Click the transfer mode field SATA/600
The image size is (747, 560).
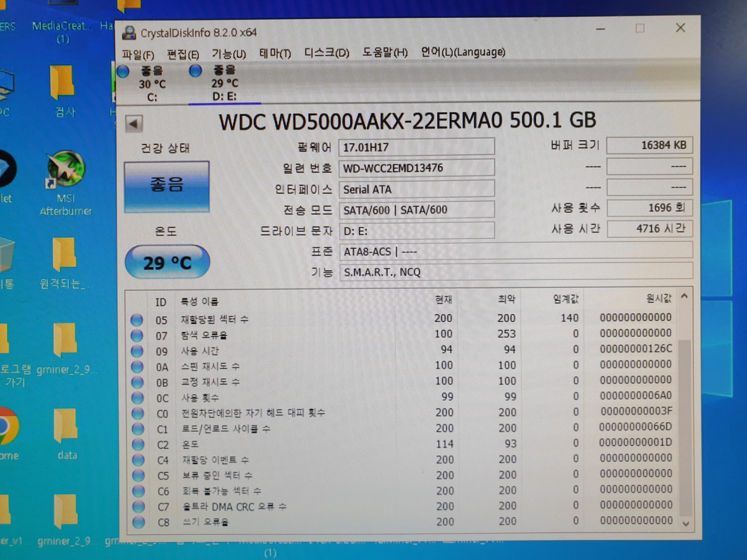pyautogui.click(x=417, y=210)
